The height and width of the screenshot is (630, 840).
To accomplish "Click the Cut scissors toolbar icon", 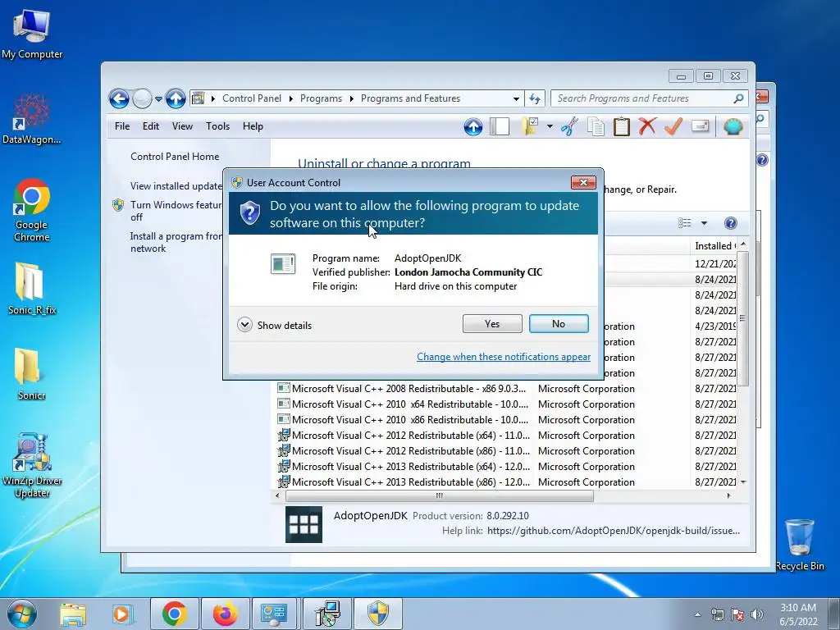I will (569, 127).
